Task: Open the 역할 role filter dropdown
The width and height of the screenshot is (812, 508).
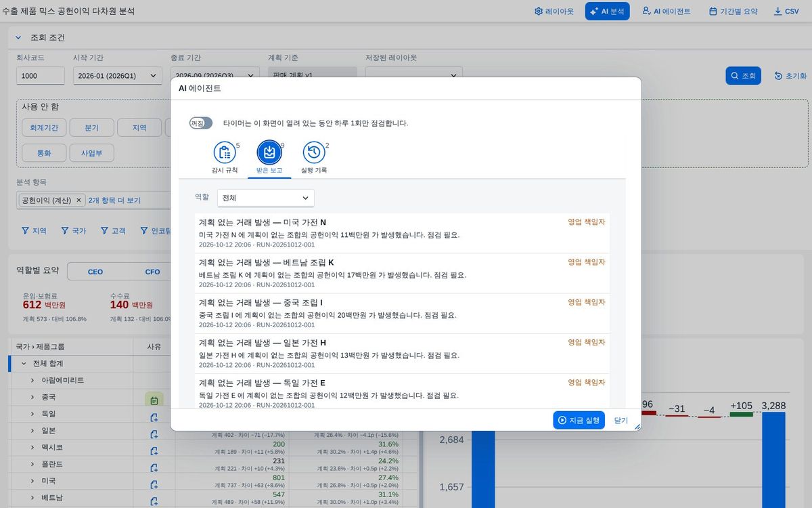Action: (x=266, y=198)
